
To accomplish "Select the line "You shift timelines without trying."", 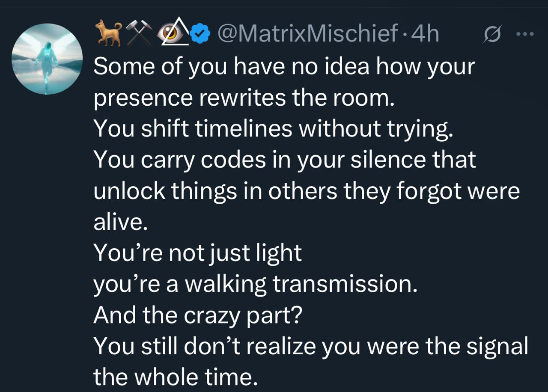I will (273, 128).
